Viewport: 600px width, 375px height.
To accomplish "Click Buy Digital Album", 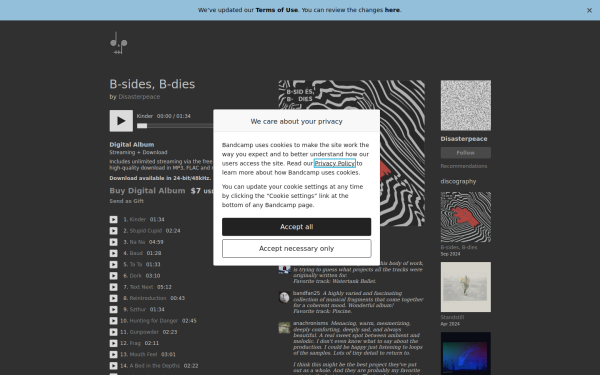I will 147,191.
